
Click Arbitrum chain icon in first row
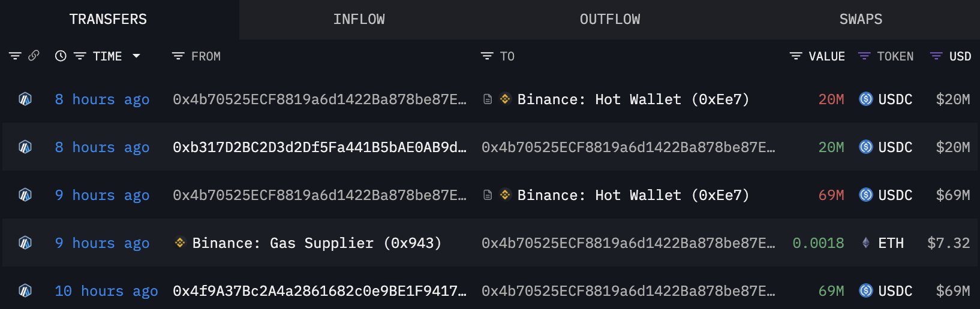click(x=25, y=99)
